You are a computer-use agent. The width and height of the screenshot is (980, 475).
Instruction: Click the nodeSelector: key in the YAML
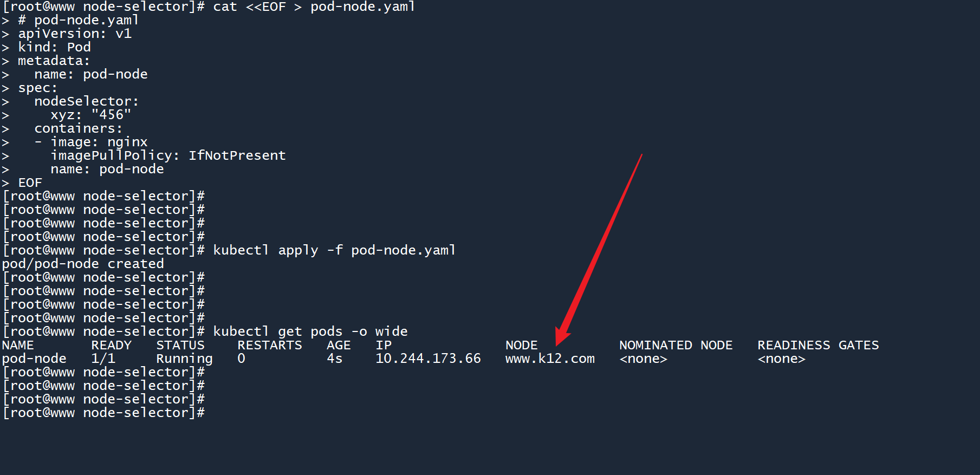click(x=86, y=101)
